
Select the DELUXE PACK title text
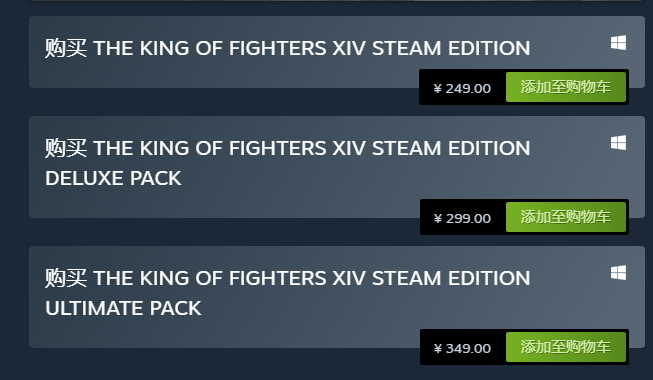tap(113, 178)
